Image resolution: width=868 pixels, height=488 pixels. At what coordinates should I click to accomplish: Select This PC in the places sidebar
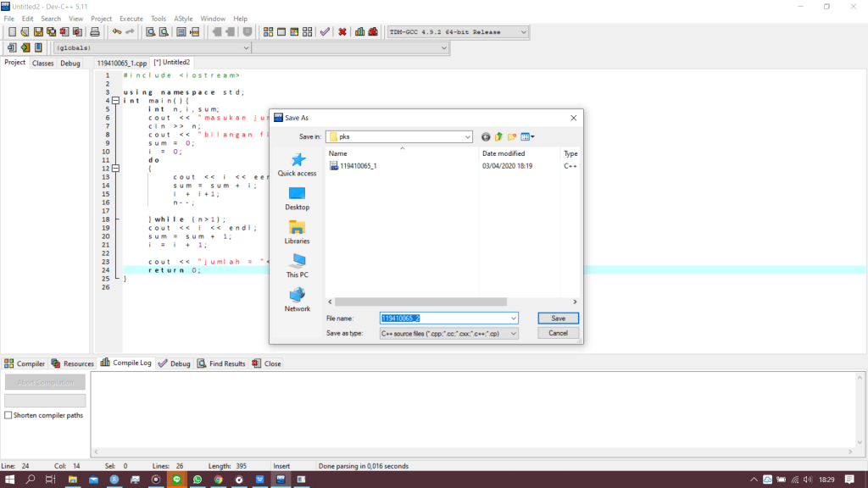click(x=297, y=266)
